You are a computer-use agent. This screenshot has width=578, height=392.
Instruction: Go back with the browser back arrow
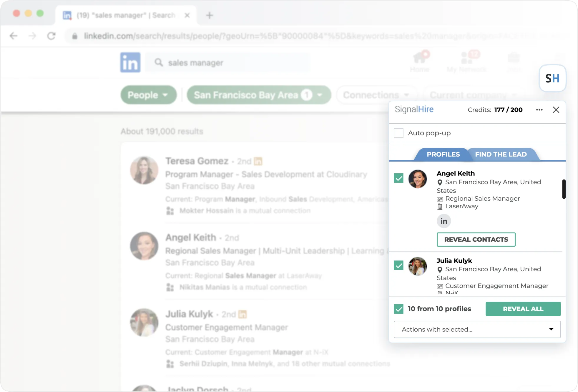(14, 36)
